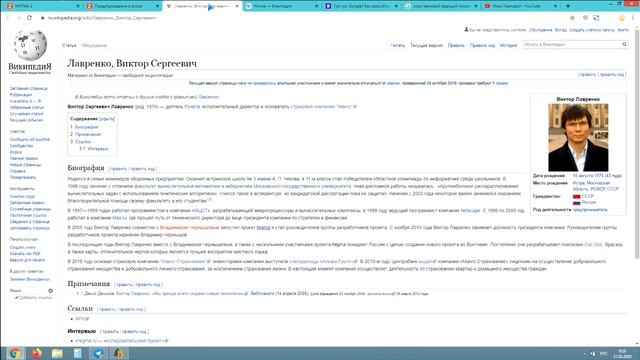Open the Вклад link in the top bar

tap(561, 30)
